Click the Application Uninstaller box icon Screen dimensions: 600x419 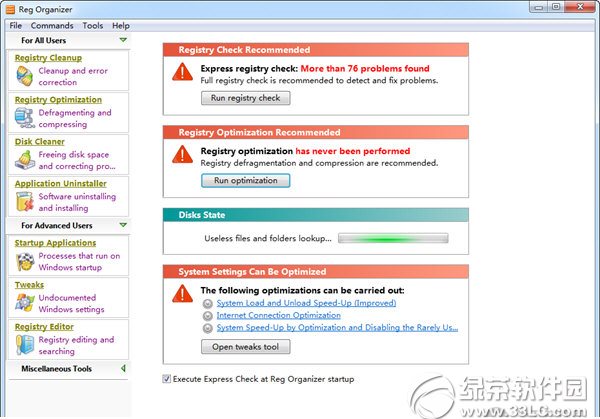[24, 201]
